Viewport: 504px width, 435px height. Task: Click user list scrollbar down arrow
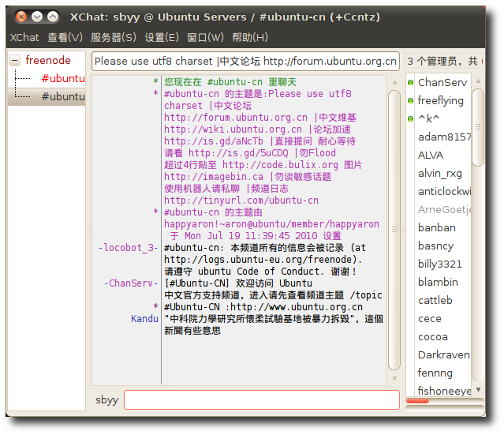click(x=478, y=390)
